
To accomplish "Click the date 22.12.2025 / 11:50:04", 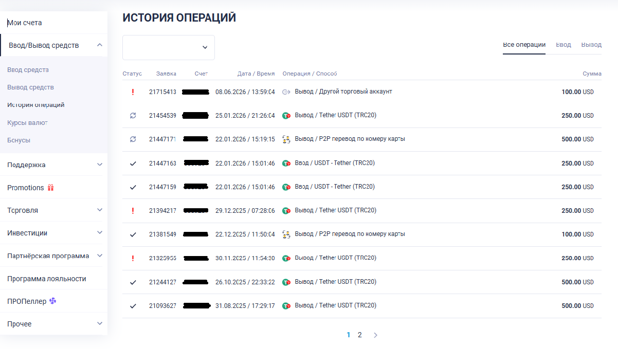I will pos(245,234).
